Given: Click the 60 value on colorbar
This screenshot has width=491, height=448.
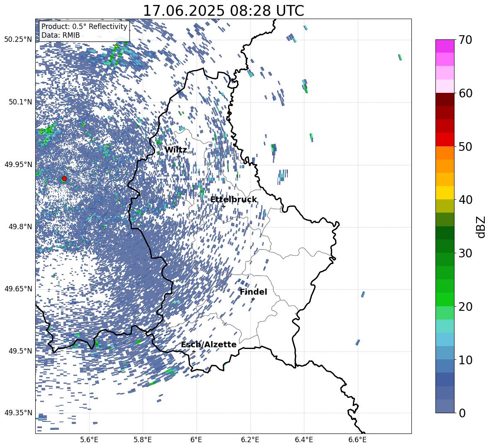Looking at the screenshot, I should coord(465,93).
